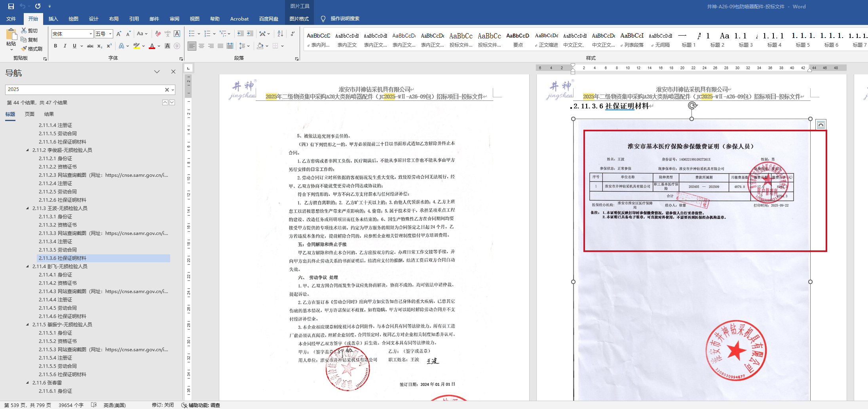Collapse the 2.11.3 王波-无损检验人员 heading

tap(27, 208)
